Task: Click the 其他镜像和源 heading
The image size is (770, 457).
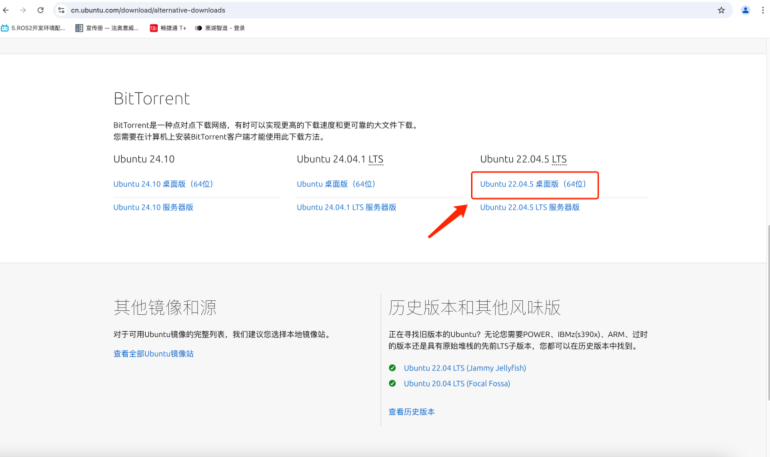Action: pyautogui.click(x=165, y=307)
